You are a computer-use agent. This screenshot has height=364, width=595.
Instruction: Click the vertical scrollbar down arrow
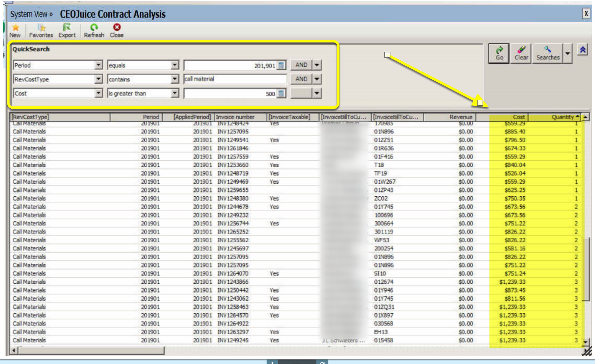click(x=586, y=342)
